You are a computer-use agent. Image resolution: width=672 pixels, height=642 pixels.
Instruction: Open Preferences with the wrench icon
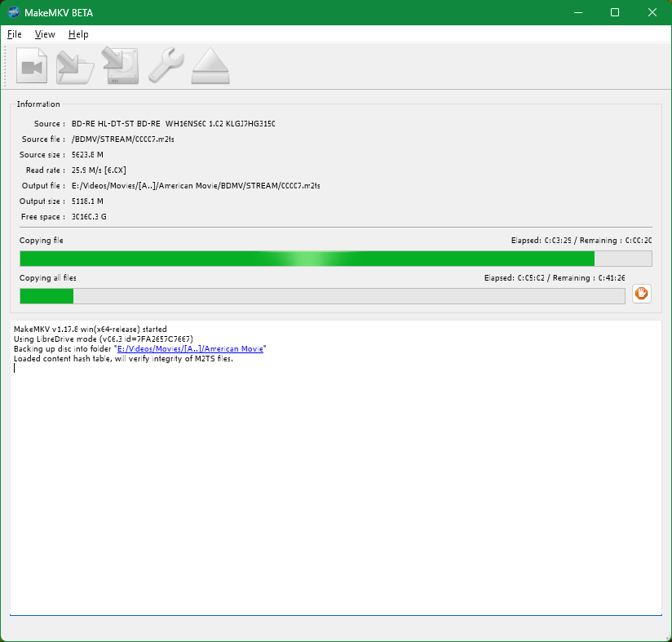[x=166, y=65]
